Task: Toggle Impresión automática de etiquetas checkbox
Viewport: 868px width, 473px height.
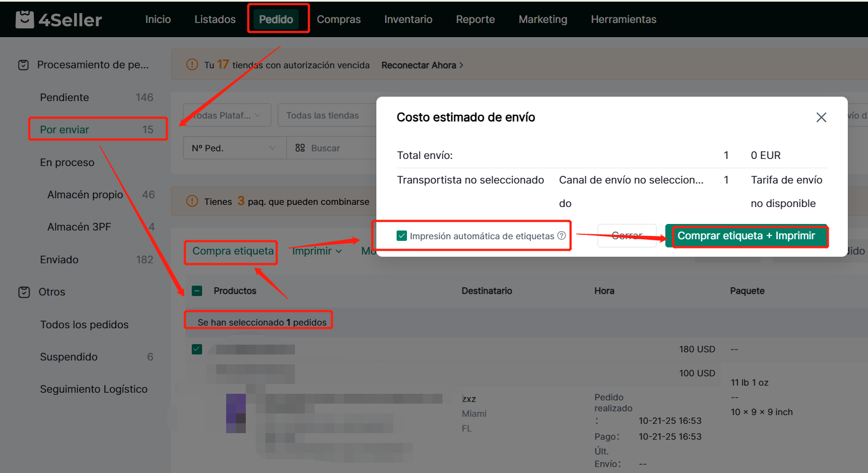Action: [402, 236]
